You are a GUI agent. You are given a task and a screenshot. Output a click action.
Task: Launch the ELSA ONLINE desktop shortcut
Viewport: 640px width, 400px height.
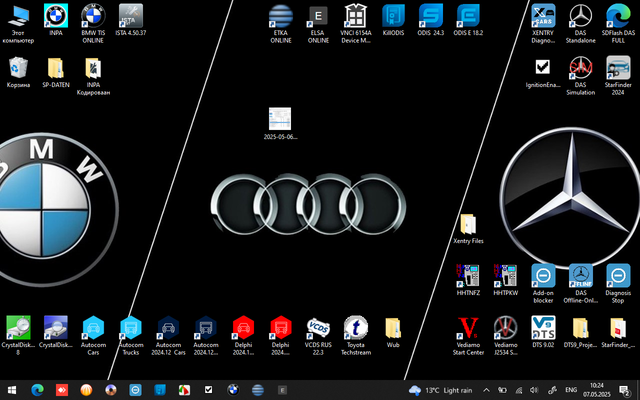tap(318, 24)
